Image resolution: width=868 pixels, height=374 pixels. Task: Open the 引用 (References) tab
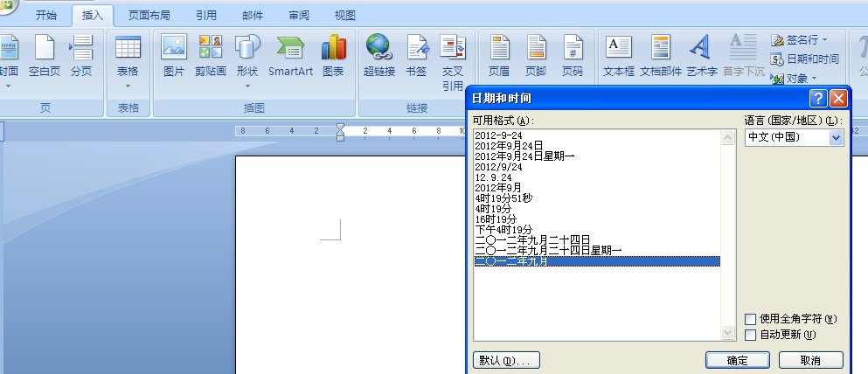point(206,16)
